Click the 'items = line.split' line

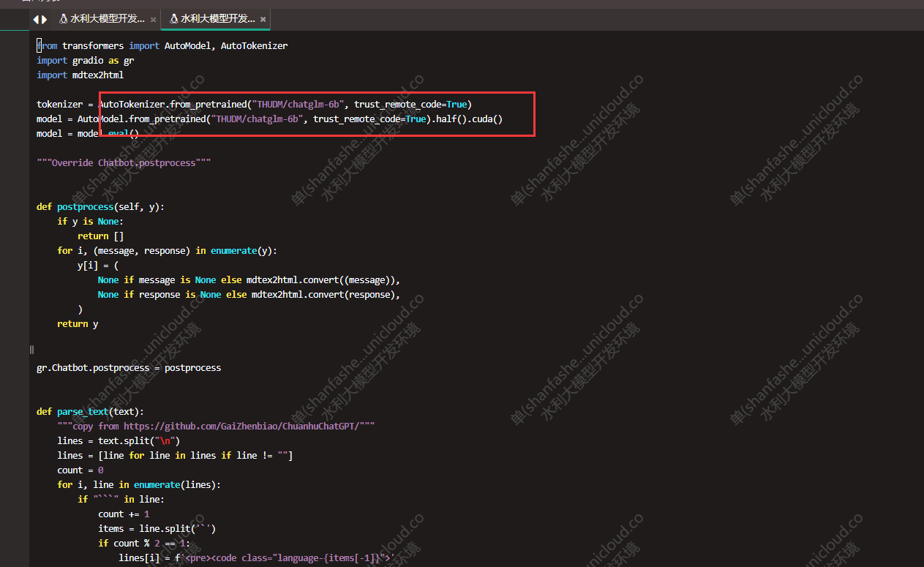157,528
